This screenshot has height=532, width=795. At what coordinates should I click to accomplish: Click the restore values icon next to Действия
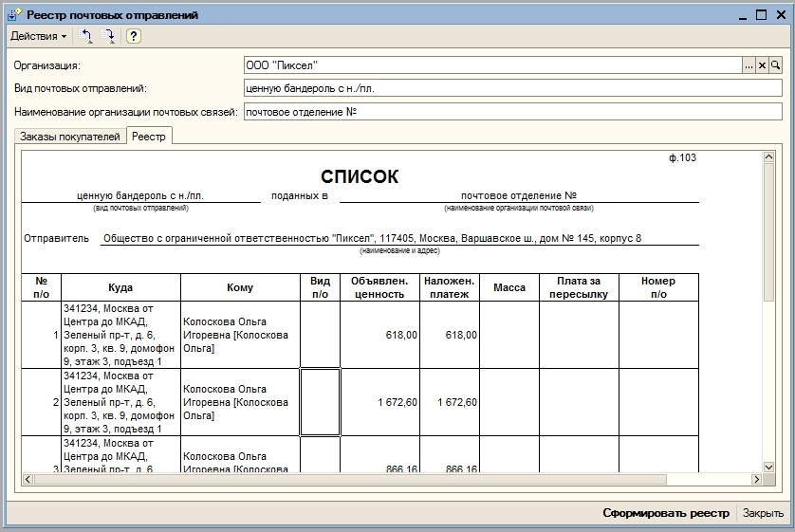point(86,36)
